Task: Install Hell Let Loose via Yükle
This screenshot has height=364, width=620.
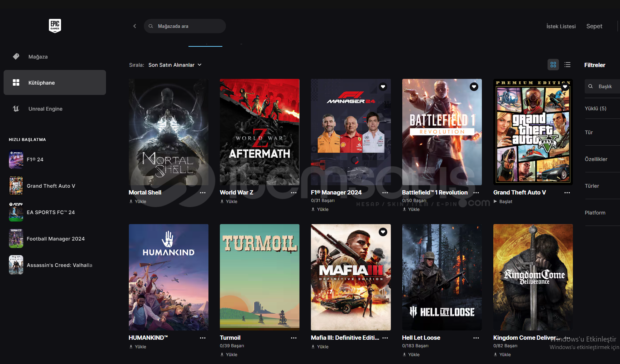Action: [x=411, y=355]
